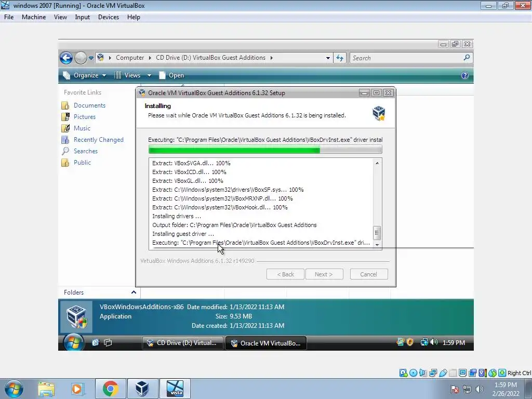Click the guest Switch between windows icon

pos(108,343)
